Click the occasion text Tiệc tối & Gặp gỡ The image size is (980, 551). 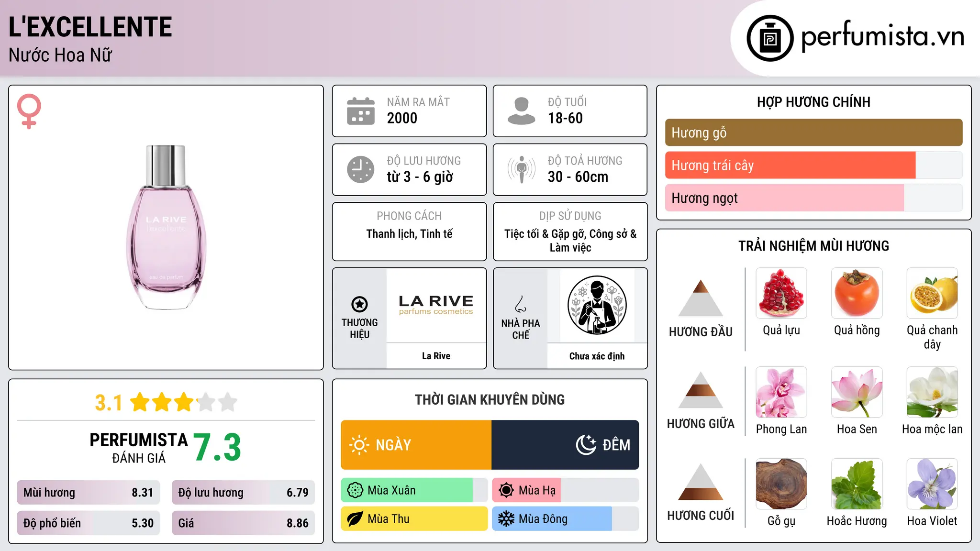545,234
